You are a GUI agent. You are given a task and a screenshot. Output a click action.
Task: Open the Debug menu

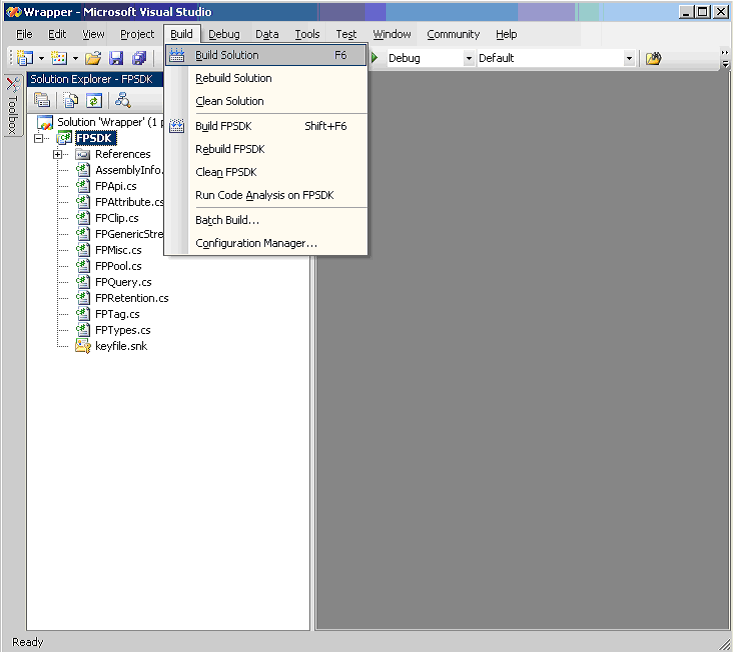coord(224,34)
